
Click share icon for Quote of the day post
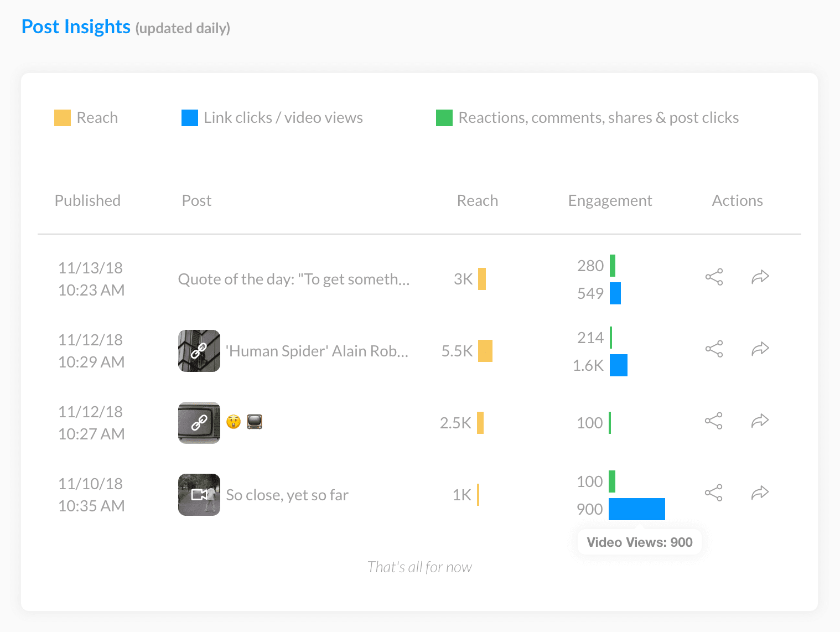[x=714, y=277]
